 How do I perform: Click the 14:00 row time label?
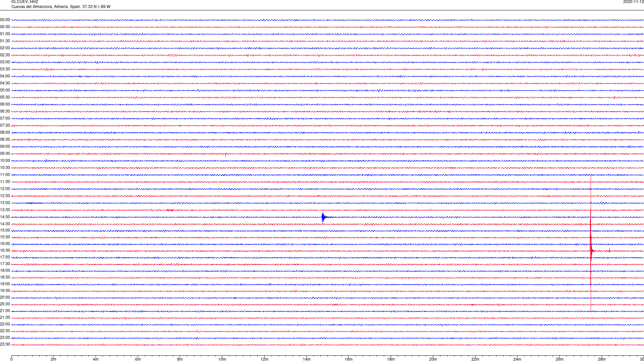pyautogui.click(x=5, y=217)
